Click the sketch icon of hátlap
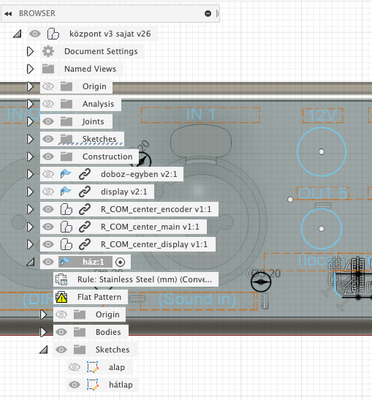Viewport: 372px width, 400px height. (93, 385)
